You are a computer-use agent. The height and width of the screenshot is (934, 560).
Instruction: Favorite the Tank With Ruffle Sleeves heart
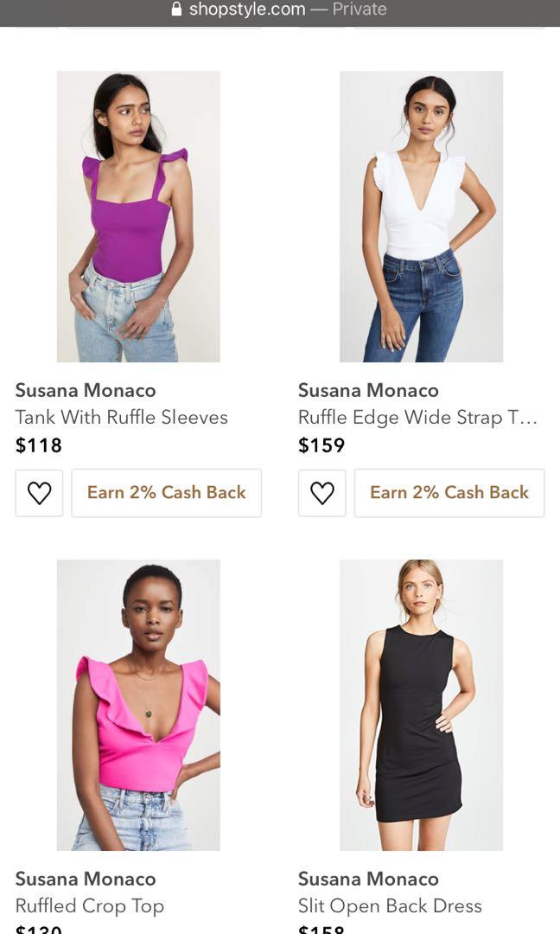point(39,493)
